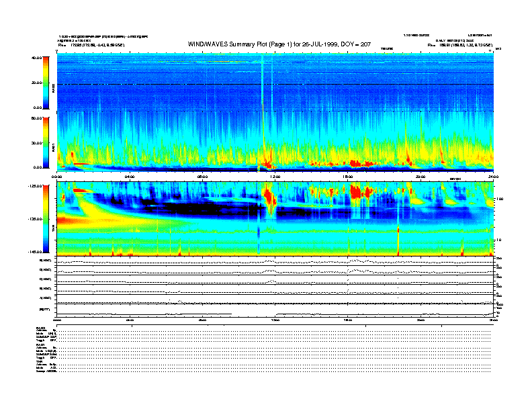Select the RAD1 colorbar scaled 0.00 to 60.00
532x411 pixels.
coord(46,143)
